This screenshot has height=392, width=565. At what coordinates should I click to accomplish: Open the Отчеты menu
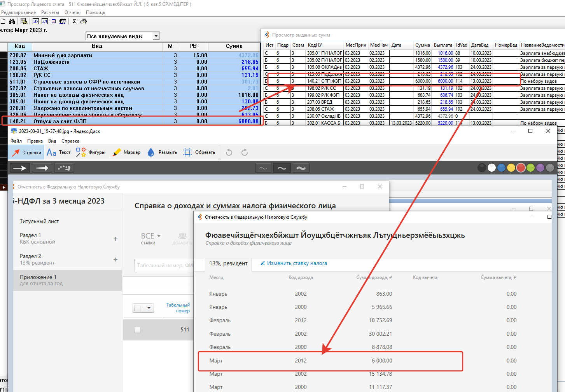point(72,12)
